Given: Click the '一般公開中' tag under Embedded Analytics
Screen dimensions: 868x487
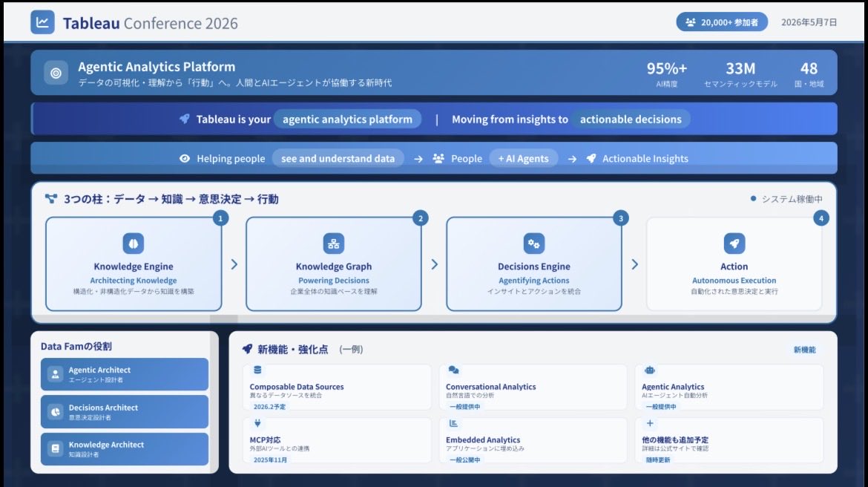Looking at the screenshot, I should 464,460.
